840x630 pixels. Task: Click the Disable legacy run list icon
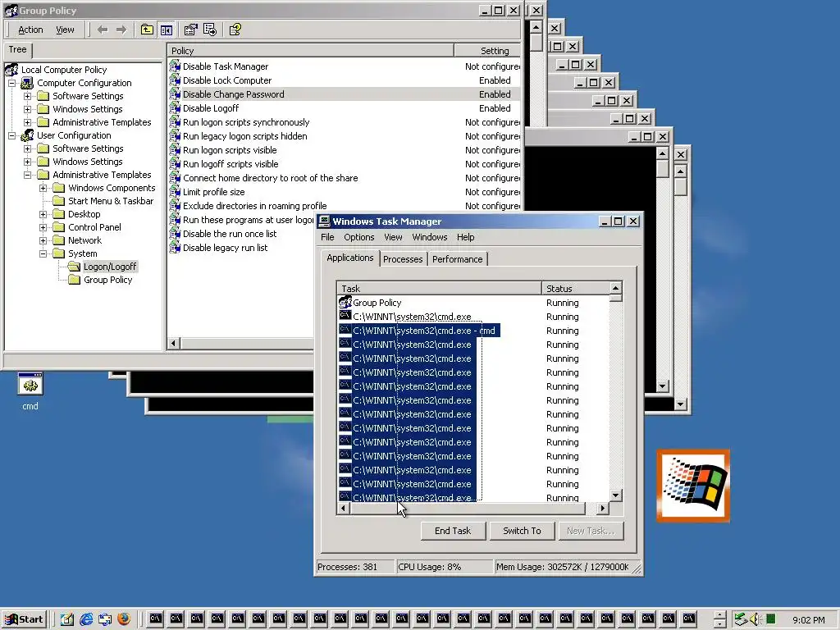[175, 248]
